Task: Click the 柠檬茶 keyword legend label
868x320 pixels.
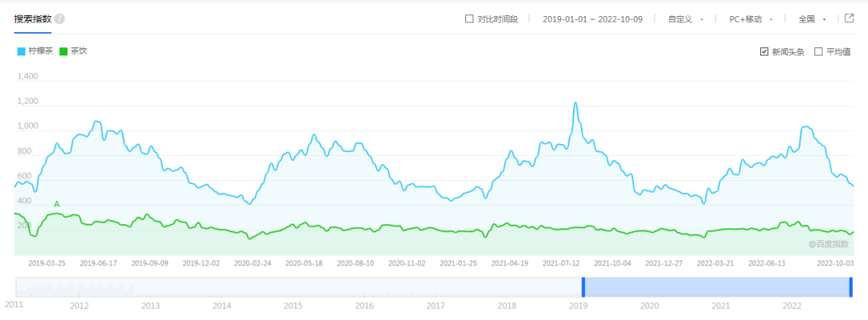Action: [40, 51]
